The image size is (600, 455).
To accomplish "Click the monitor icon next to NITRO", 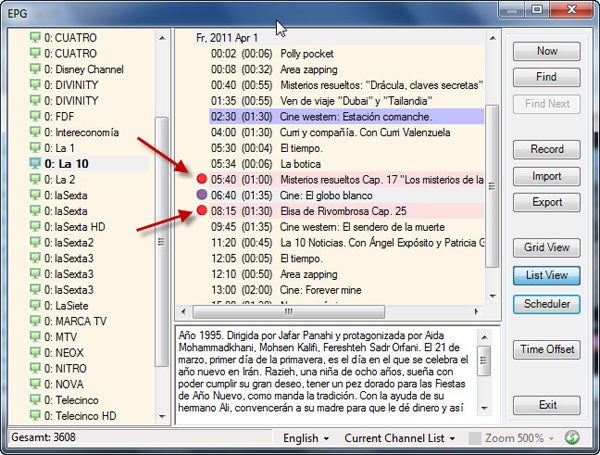I will 35,368.
